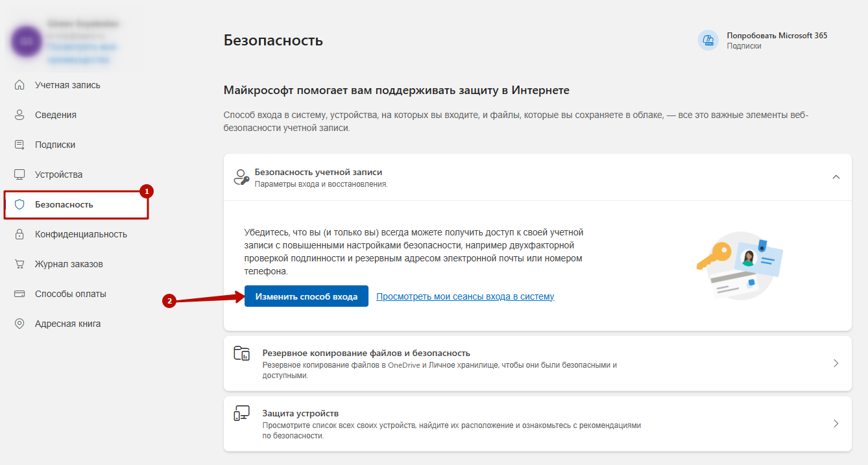The height and width of the screenshot is (465, 868).
Task: Collapse the Безопасность учетной записи section chevron
Action: click(x=836, y=177)
